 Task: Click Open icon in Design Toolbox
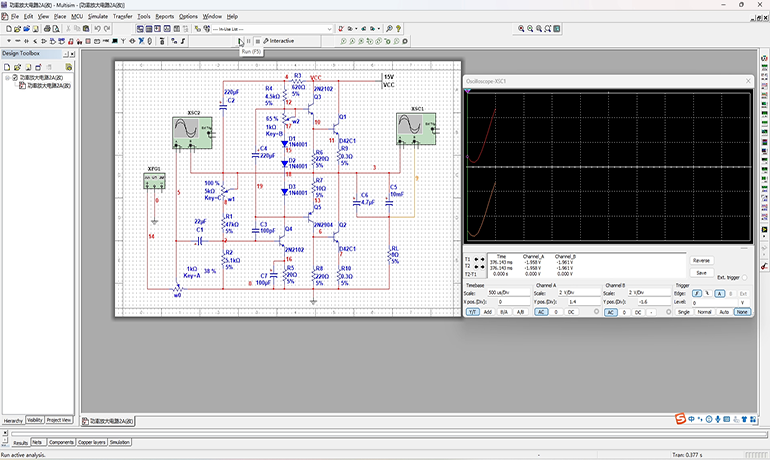pyautogui.click(x=17, y=67)
